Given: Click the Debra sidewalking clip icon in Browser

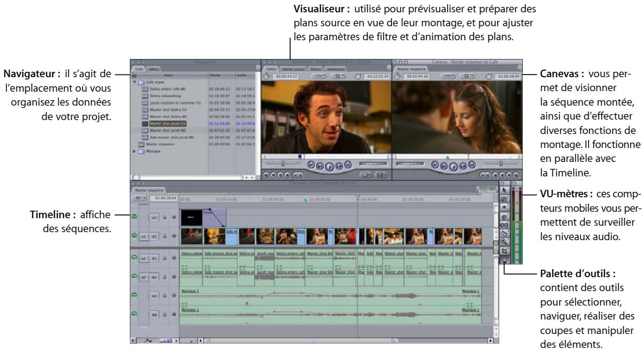Looking at the screenshot, I should pyautogui.click(x=145, y=95).
